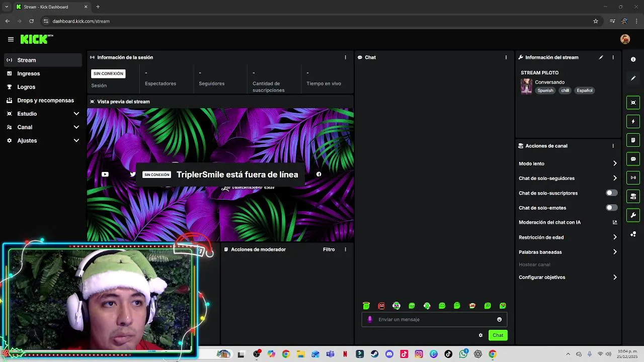644x362 pixels.
Task: Select Stream in the sidebar
Action: pyautogui.click(x=43, y=60)
